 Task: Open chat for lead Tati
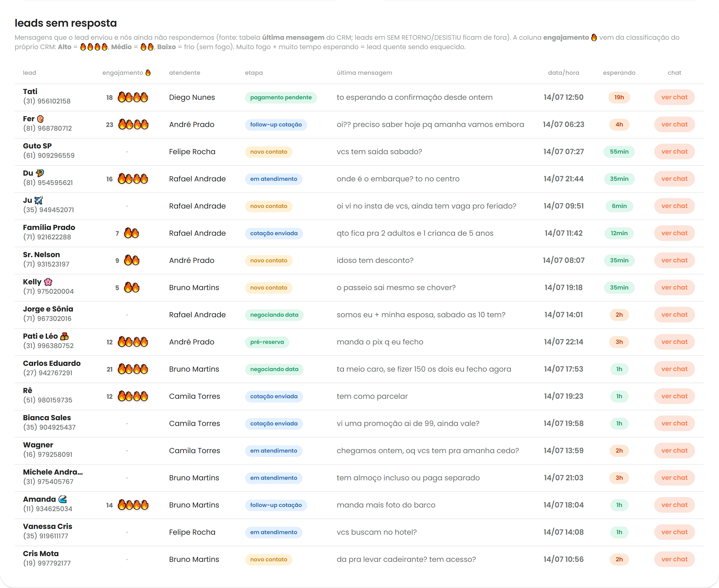click(674, 97)
